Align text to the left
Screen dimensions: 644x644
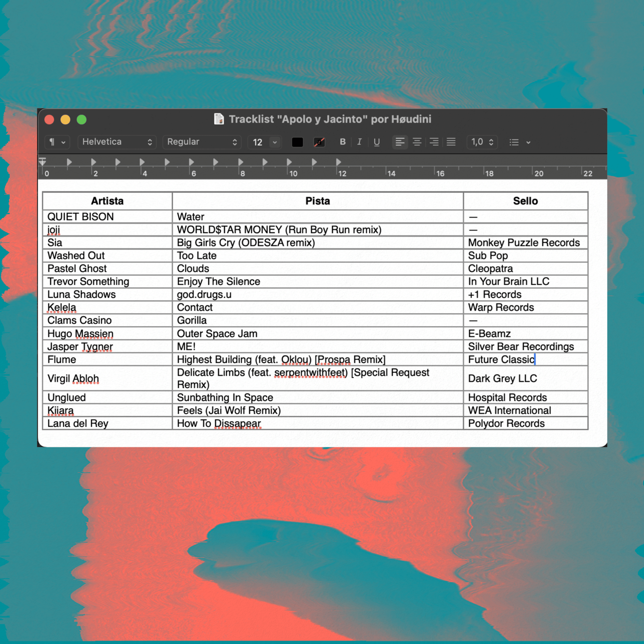pos(399,142)
